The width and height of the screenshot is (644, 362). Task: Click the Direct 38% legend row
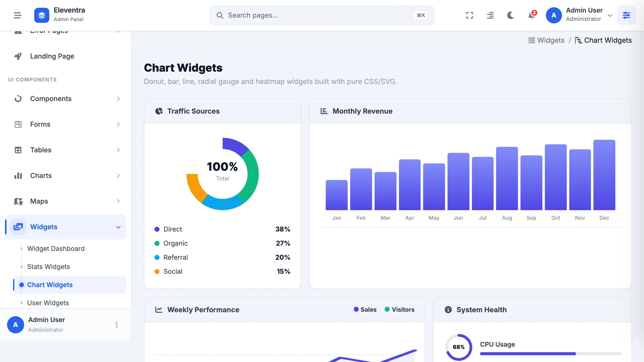click(x=222, y=229)
